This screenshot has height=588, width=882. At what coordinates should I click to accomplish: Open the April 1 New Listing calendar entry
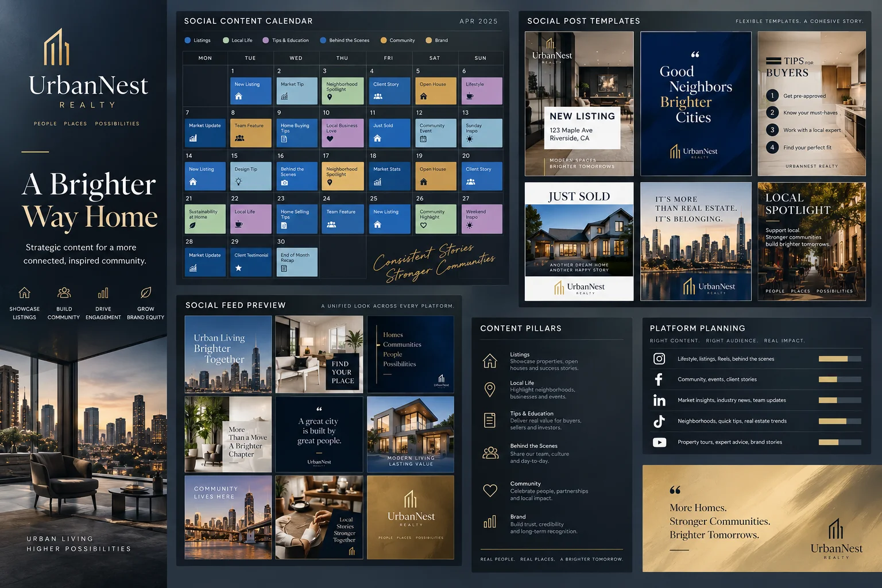250,91
